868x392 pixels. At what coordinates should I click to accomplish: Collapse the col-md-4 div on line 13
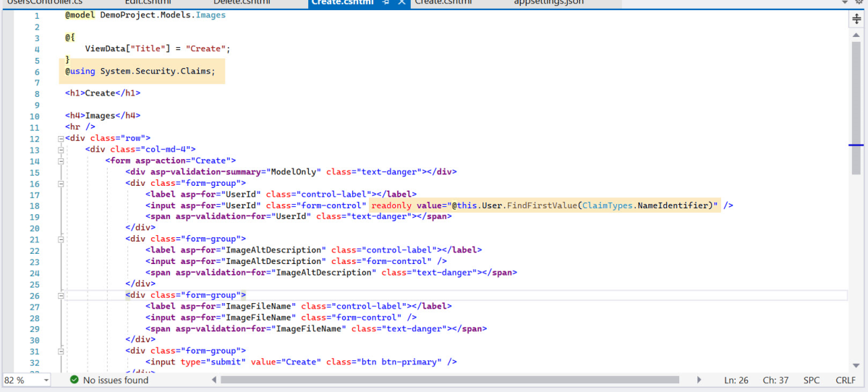(60, 150)
